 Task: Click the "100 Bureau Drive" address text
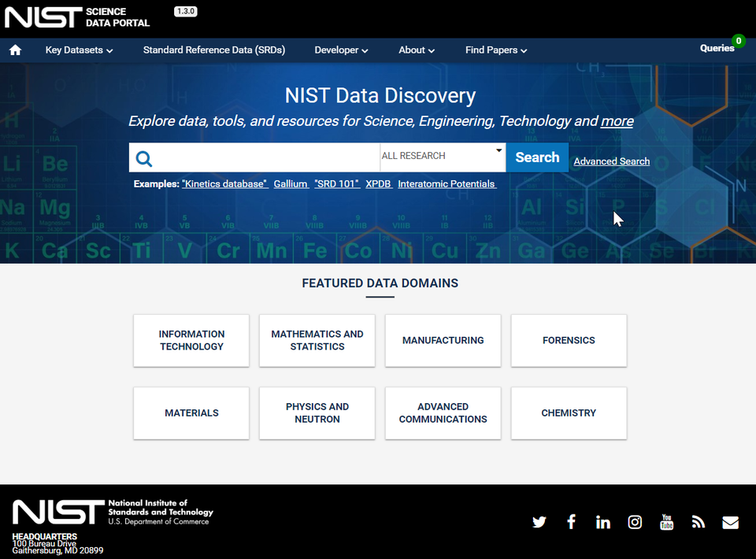click(x=44, y=543)
